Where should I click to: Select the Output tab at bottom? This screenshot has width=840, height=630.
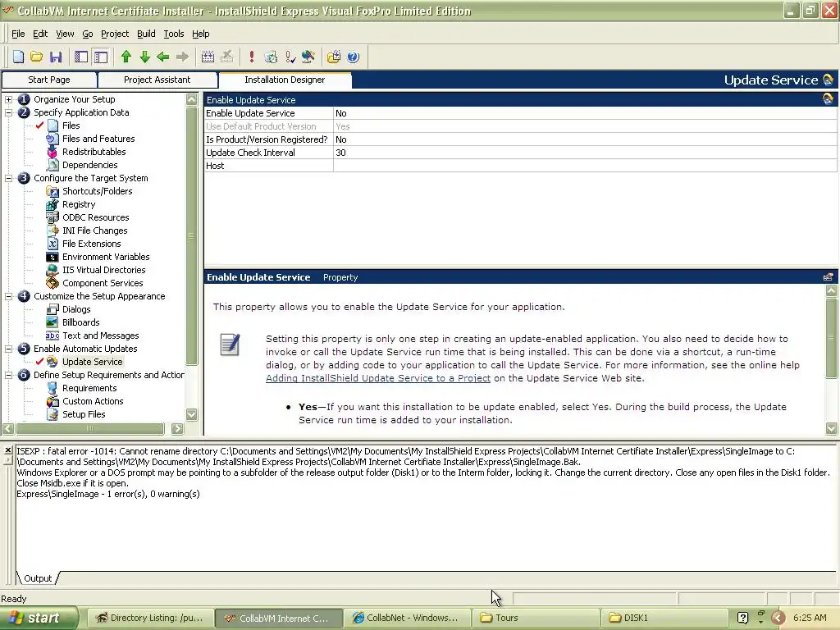38,578
